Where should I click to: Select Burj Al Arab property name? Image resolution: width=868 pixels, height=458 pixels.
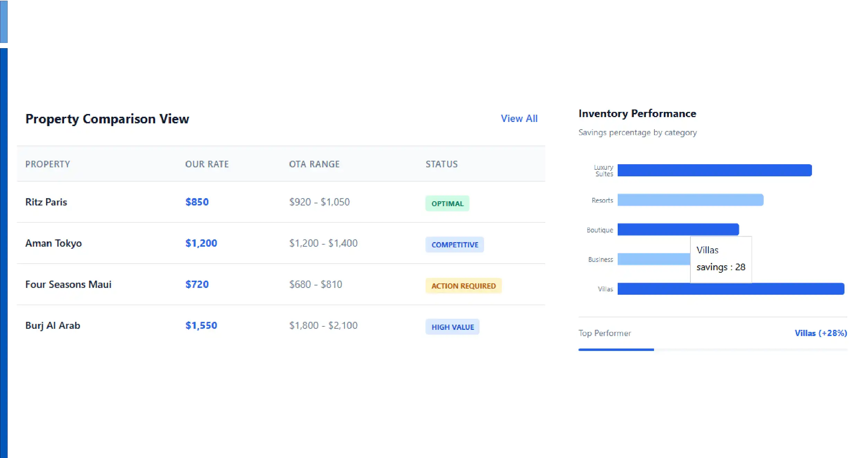(x=53, y=326)
